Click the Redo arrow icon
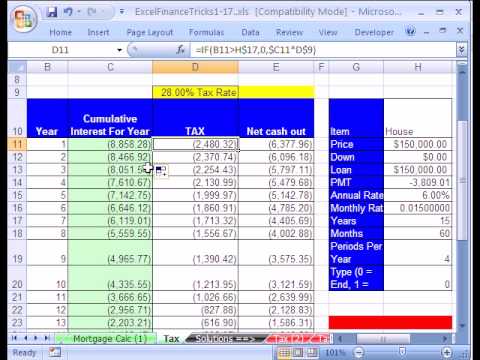Viewport: 480px width, 360px height. [92, 12]
